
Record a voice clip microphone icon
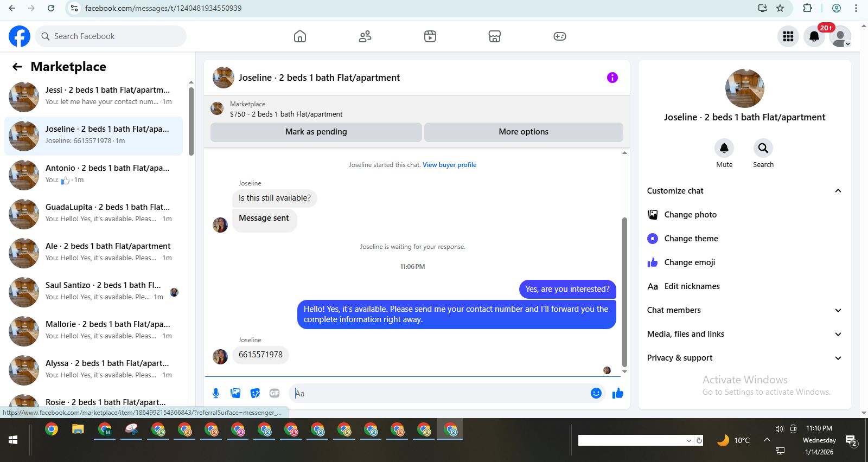[x=216, y=393]
